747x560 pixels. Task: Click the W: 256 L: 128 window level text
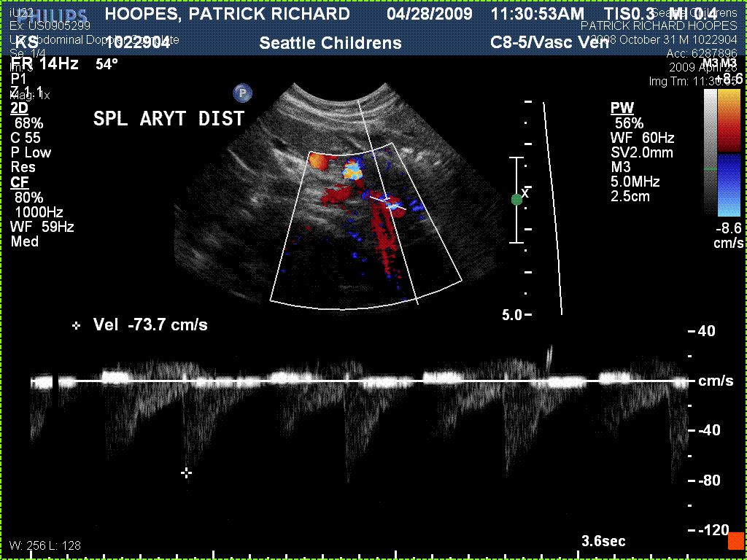45,545
